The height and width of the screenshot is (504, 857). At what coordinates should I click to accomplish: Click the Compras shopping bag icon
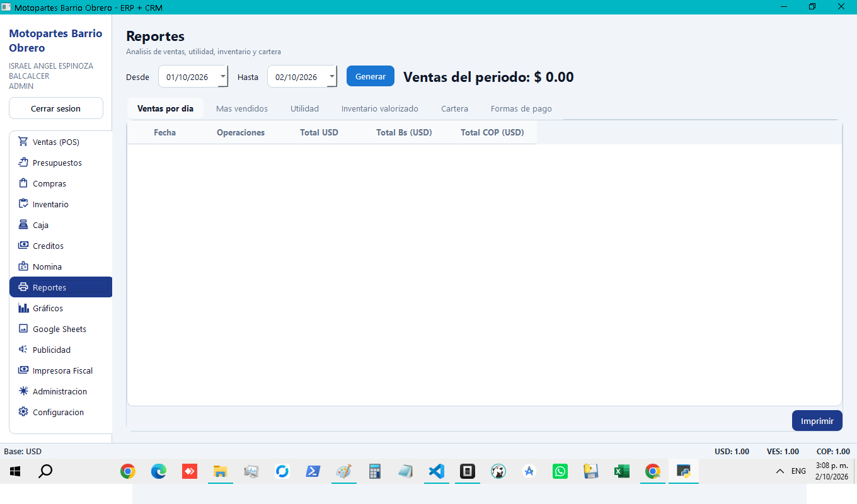[x=23, y=183]
